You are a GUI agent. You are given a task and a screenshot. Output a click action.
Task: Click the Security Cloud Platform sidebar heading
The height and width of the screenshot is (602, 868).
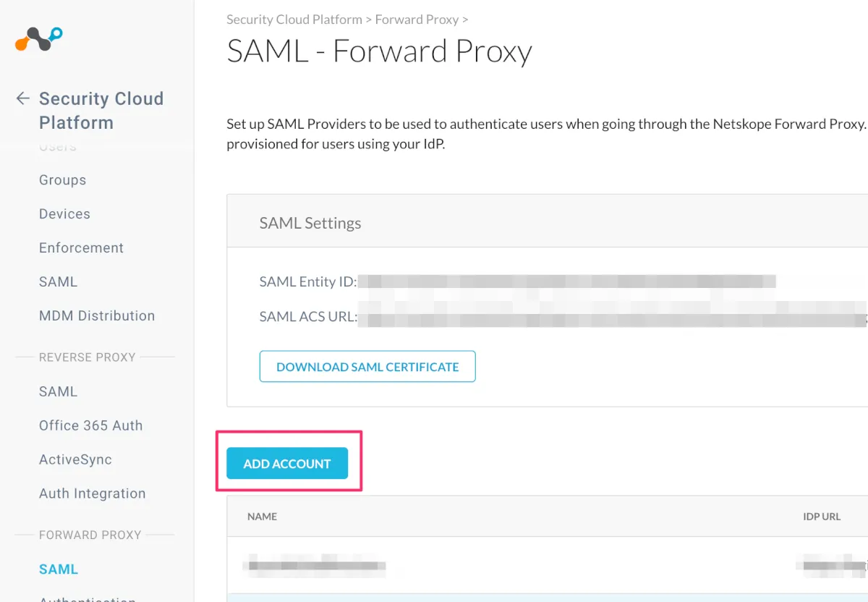click(x=101, y=110)
